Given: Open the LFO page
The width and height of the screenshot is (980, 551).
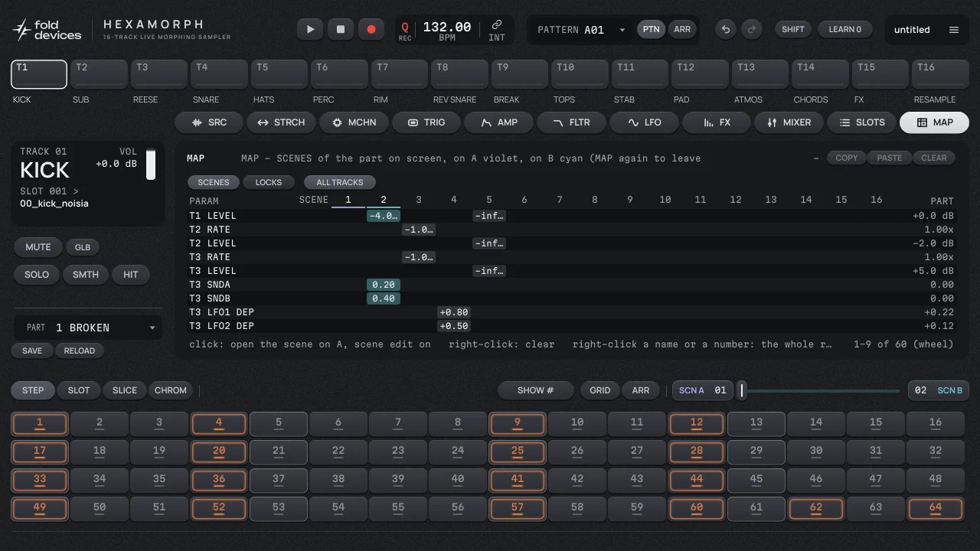Looking at the screenshot, I should (x=643, y=122).
